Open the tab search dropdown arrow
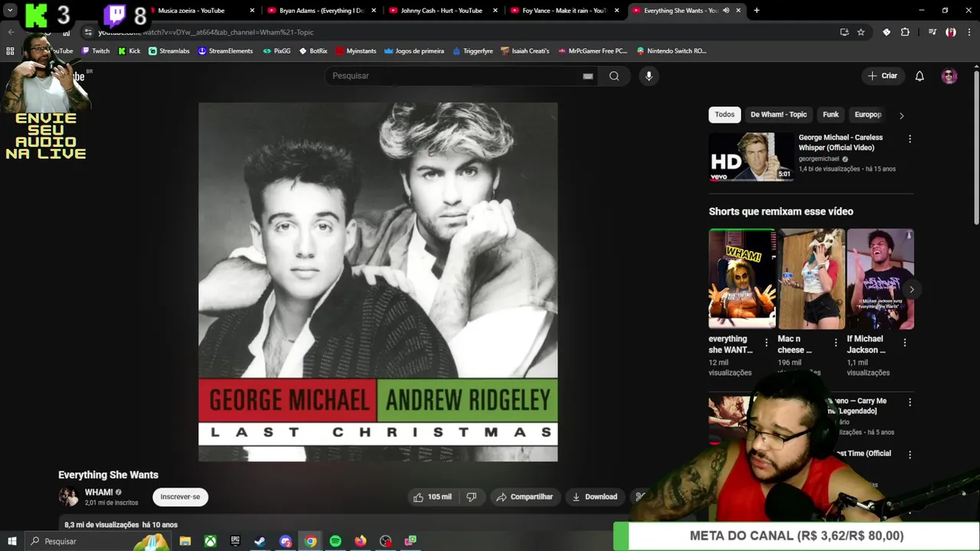The height and width of the screenshot is (551, 980). (x=10, y=11)
